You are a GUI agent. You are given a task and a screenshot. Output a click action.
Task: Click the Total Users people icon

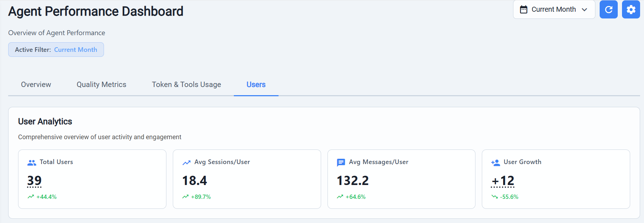(32, 163)
